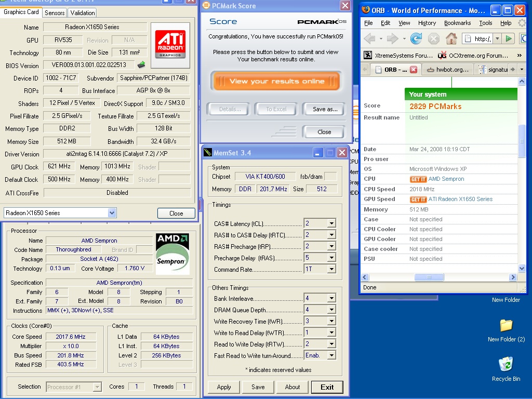Open New Folder (2) on desktop
Viewport: 532px width, 399px height.
click(506, 330)
